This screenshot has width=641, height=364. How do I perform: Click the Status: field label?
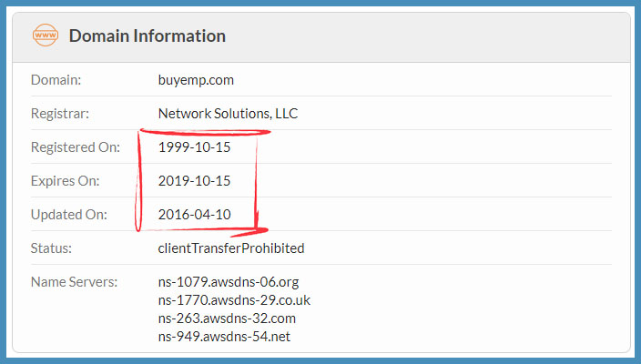[51, 248]
